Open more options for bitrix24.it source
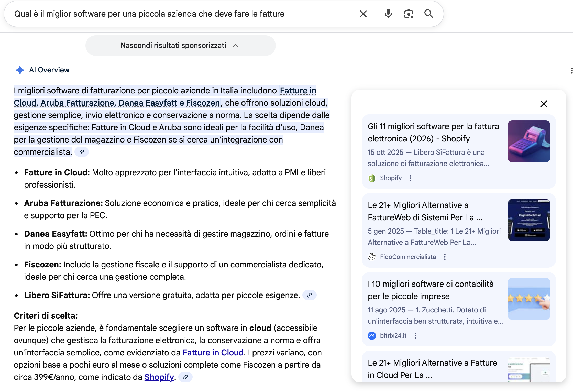Screen dimensions: 573x392 (x=415, y=336)
